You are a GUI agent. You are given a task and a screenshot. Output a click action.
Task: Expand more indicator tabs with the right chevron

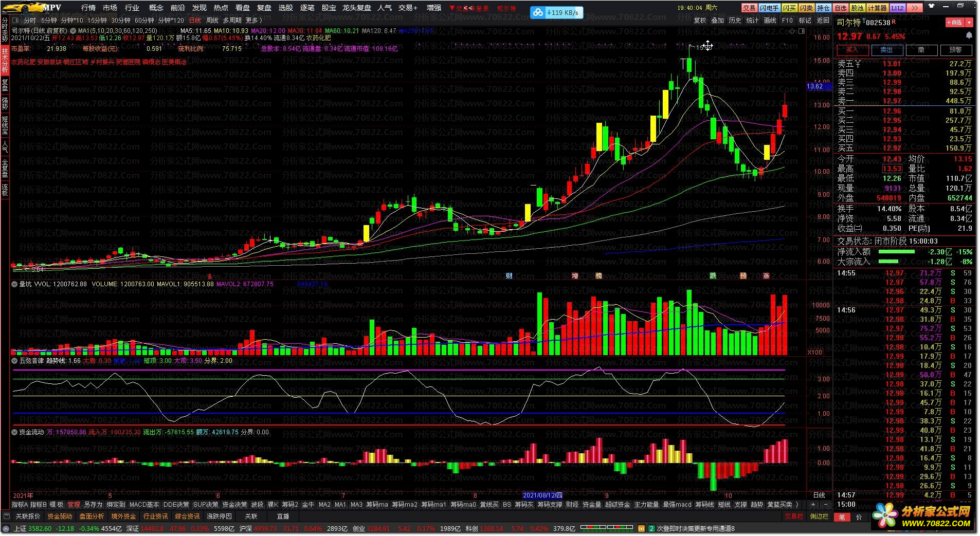coord(797,505)
